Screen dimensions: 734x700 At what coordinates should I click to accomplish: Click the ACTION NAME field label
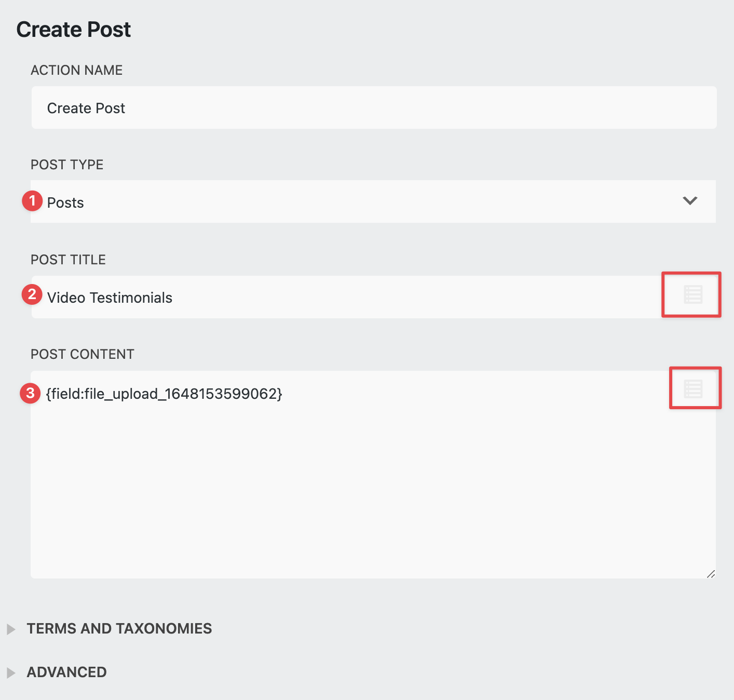(x=77, y=70)
